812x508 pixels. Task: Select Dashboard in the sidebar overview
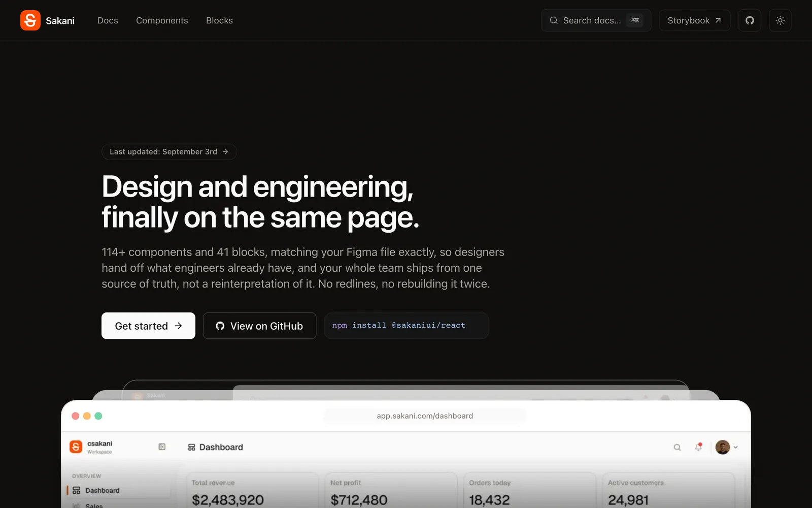pos(119,490)
